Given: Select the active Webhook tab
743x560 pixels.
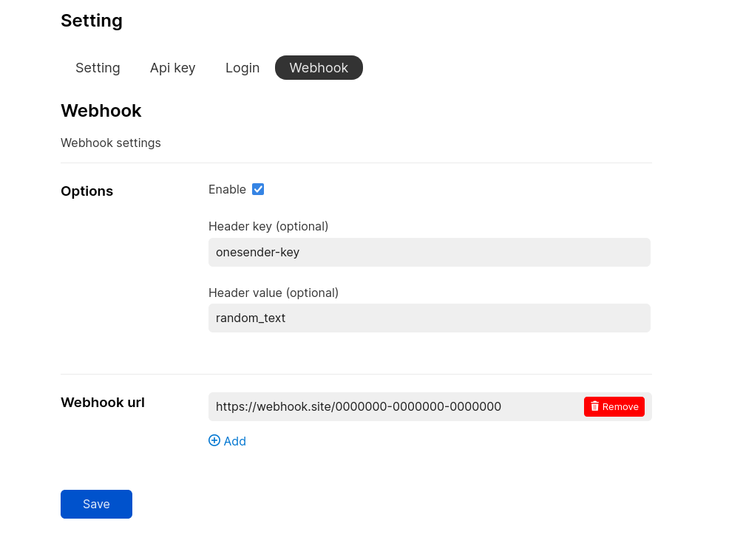Looking at the screenshot, I should 319,68.
